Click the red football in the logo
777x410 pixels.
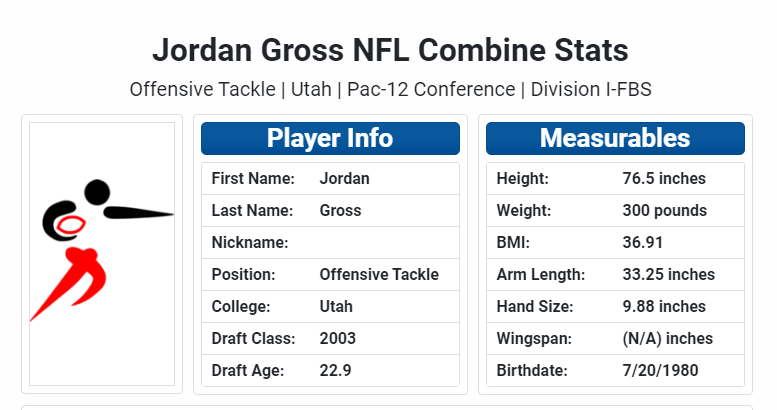pyautogui.click(x=70, y=226)
